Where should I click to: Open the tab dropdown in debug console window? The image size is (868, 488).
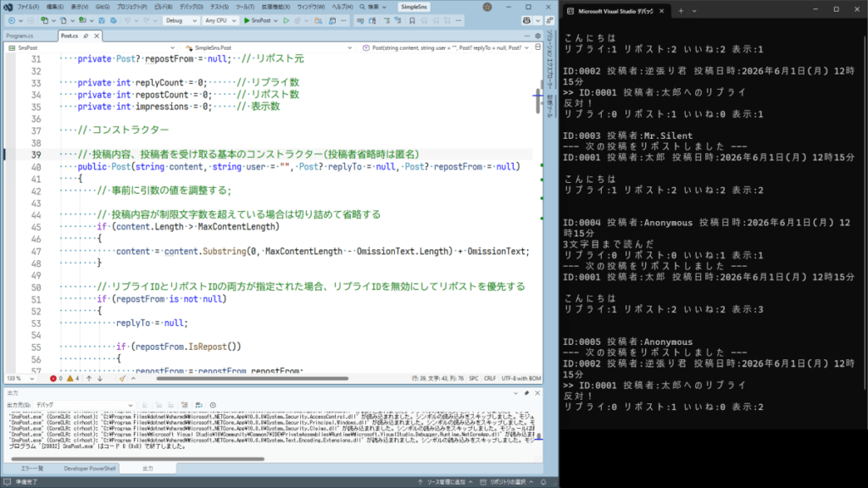(694, 10)
